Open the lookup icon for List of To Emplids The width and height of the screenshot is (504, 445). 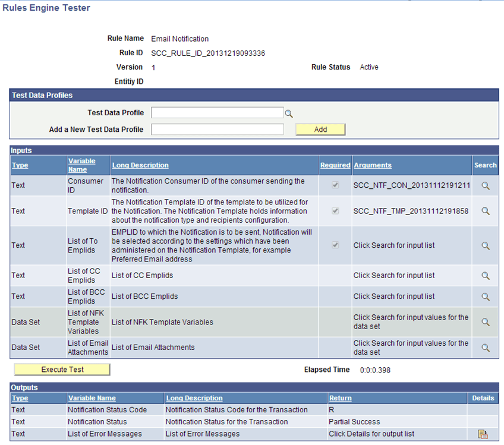pos(486,245)
